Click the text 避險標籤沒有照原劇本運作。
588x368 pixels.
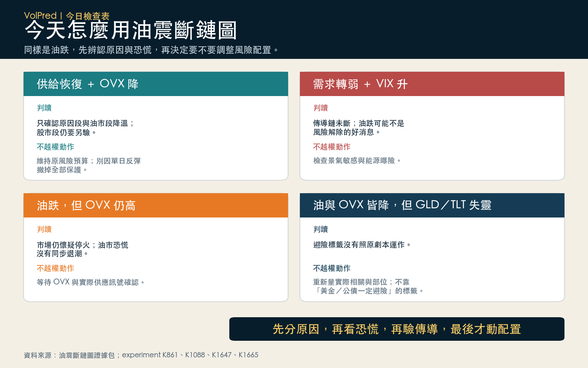click(362, 245)
